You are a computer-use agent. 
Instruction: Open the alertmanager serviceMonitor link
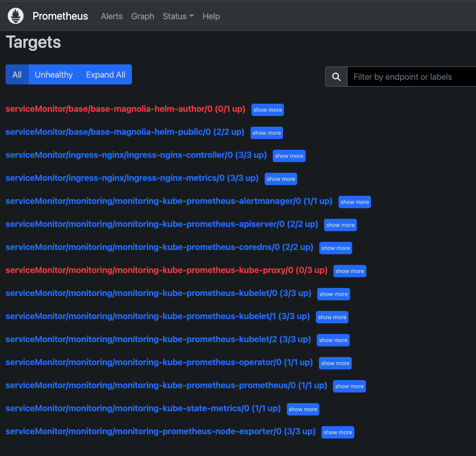pos(169,201)
